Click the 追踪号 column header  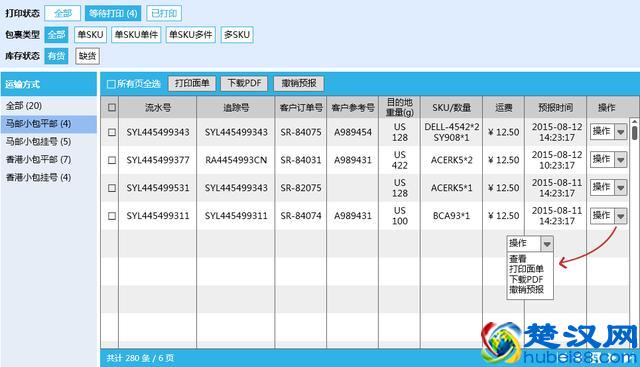click(236, 107)
